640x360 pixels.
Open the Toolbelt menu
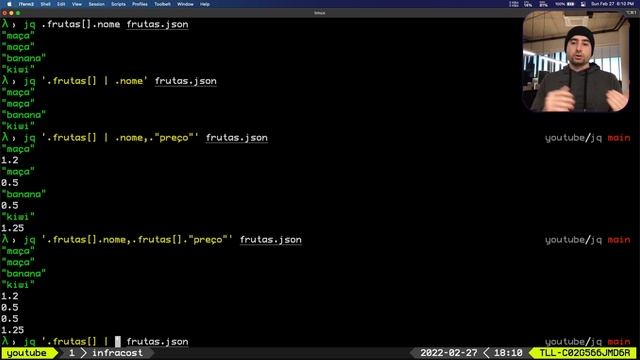click(x=162, y=4)
